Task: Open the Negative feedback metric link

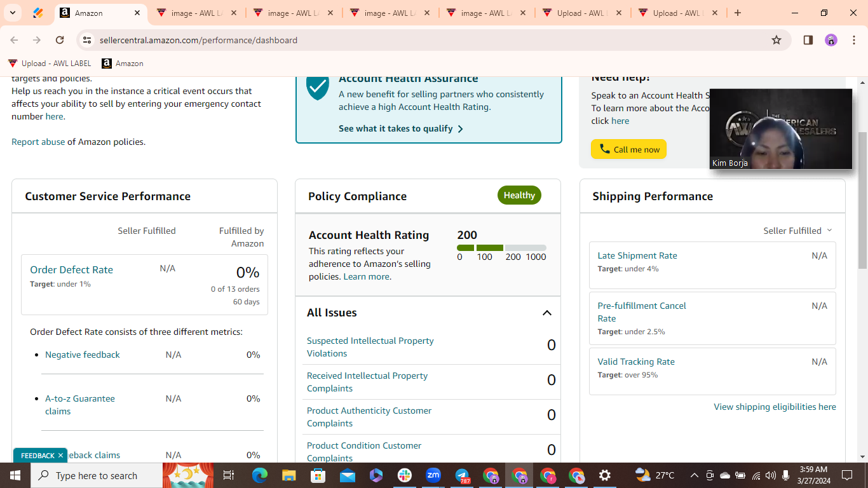Action: click(83, 355)
